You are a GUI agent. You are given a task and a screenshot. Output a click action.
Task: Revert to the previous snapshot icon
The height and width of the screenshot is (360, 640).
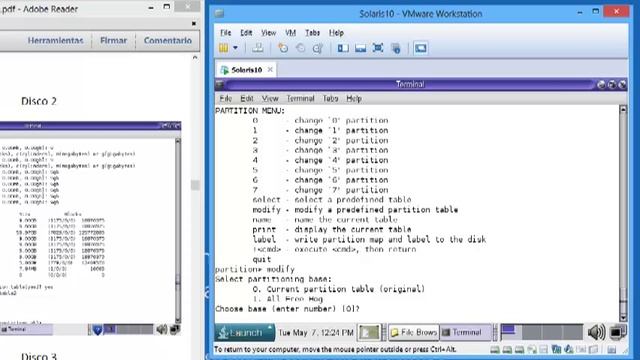(300, 48)
